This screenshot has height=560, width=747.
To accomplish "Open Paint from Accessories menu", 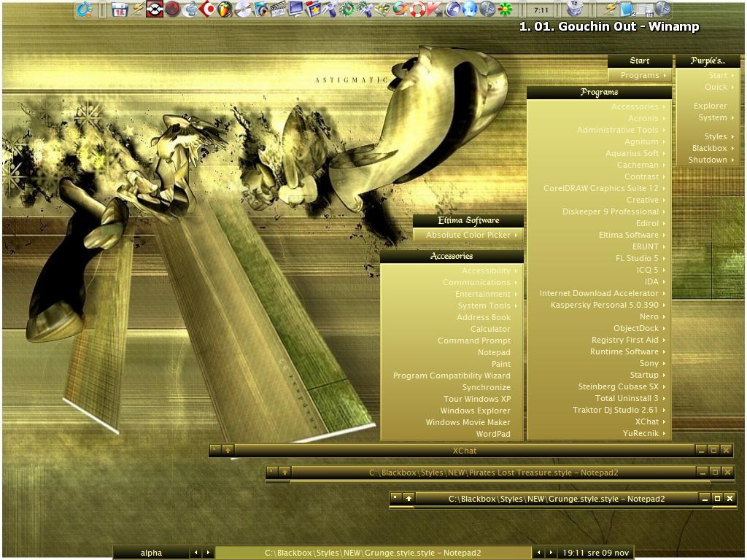I will (x=452, y=364).
